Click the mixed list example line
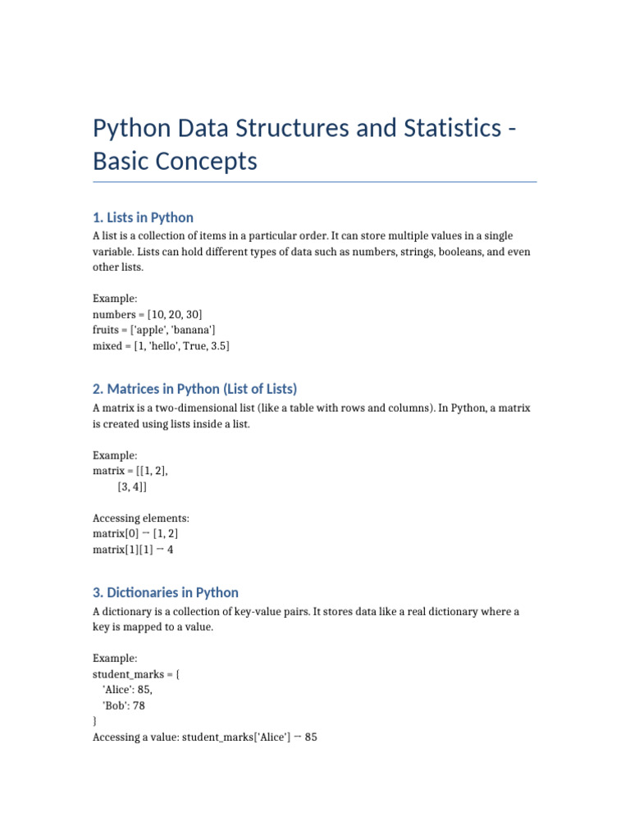This screenshot has height=840, width=630. (x=162, y=346)
